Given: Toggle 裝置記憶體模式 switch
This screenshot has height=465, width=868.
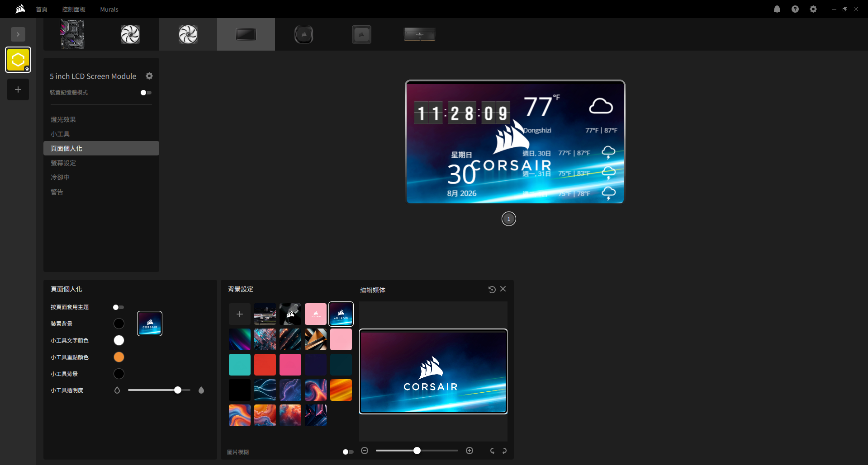Looking at the screenshot, I should click(x=146, y=93).
